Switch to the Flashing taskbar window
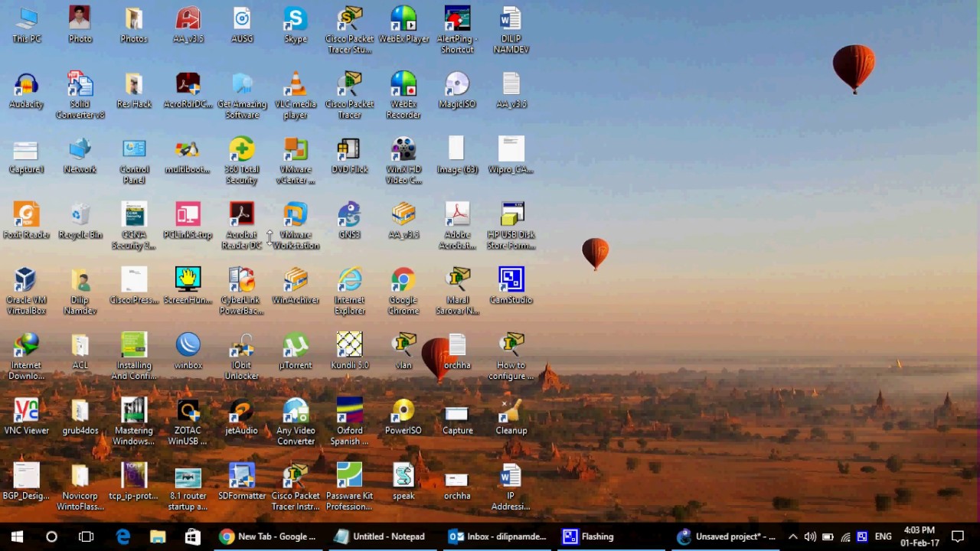Screen dimensions: 980x551 point(611,536)
